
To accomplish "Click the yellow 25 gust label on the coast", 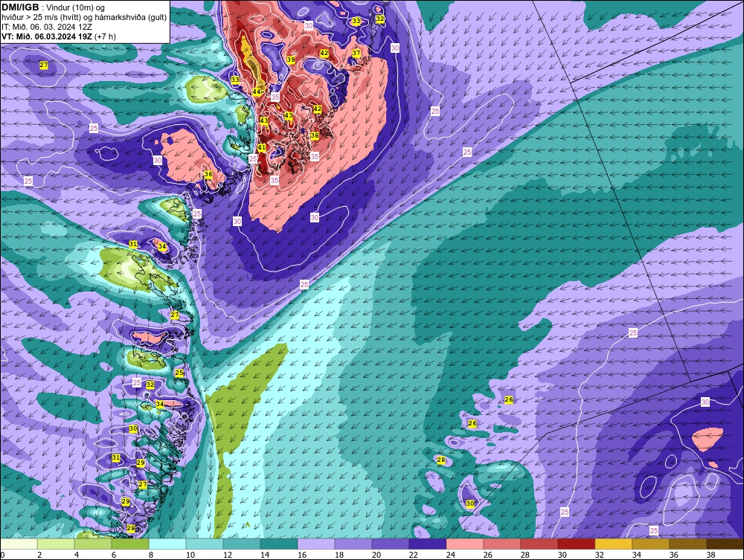I will click(179, 373).
